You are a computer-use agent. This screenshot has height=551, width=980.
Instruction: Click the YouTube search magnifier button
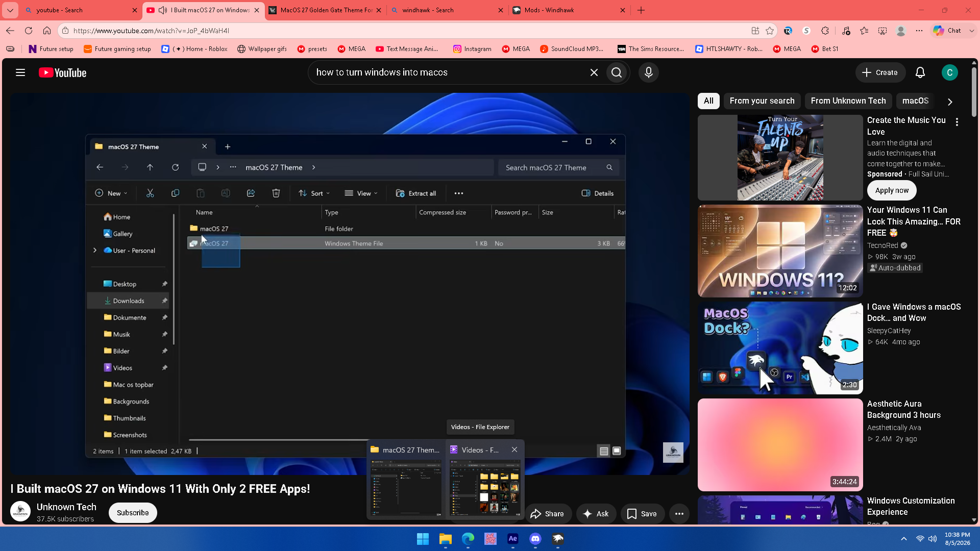tap(617, 72)
